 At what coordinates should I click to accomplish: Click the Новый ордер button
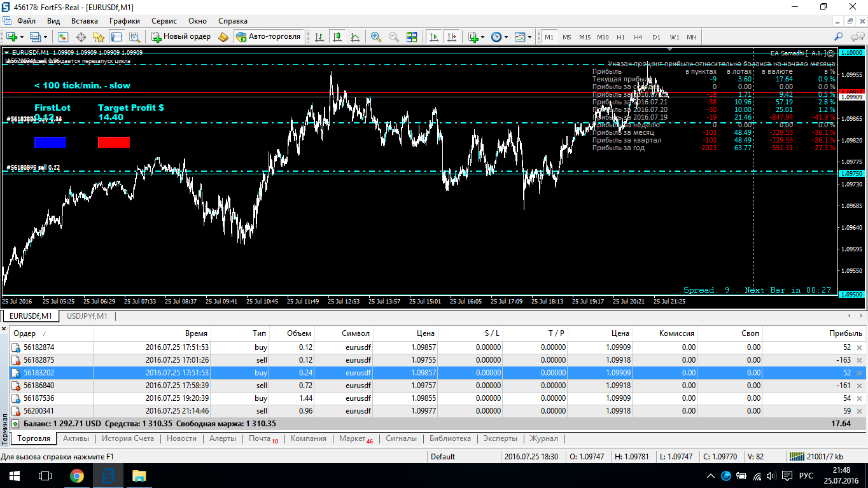pyautogui.click(x=181, y=37)
